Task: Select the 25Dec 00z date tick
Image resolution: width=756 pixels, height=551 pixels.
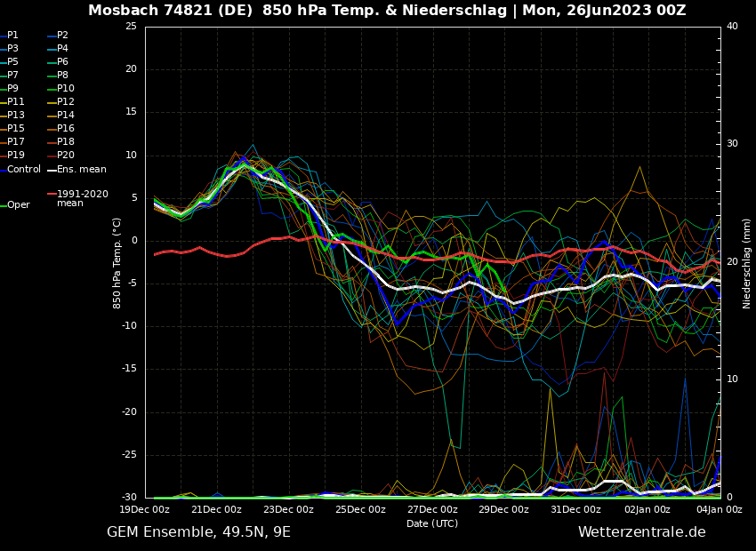Action: click(360, 509)
